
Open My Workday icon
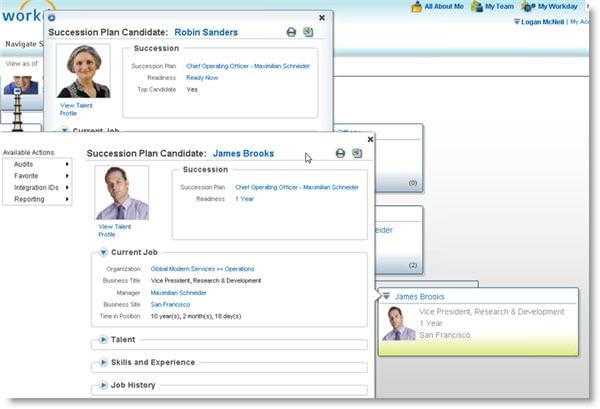point(529,7)
